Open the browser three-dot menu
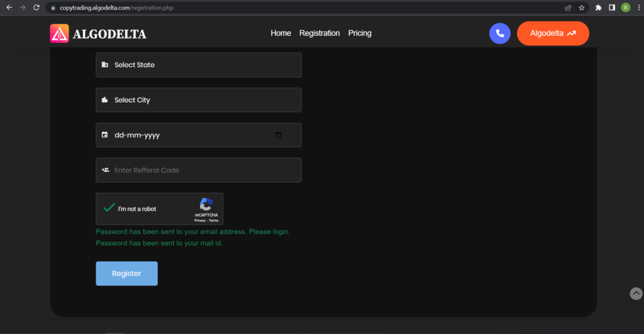Image resolution: width=644 pixels, height=334 pixels. [639, 8]
